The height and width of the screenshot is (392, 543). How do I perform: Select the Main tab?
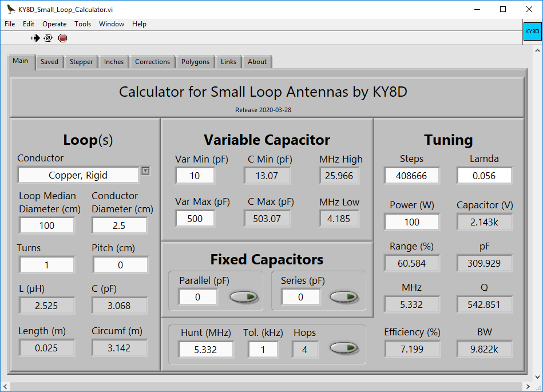pos(21,61)
